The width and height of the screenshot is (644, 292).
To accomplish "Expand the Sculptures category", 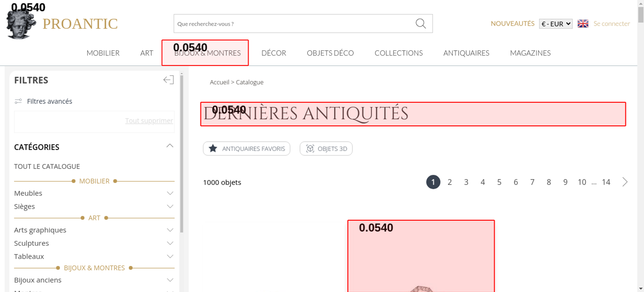I will point(170,243).
